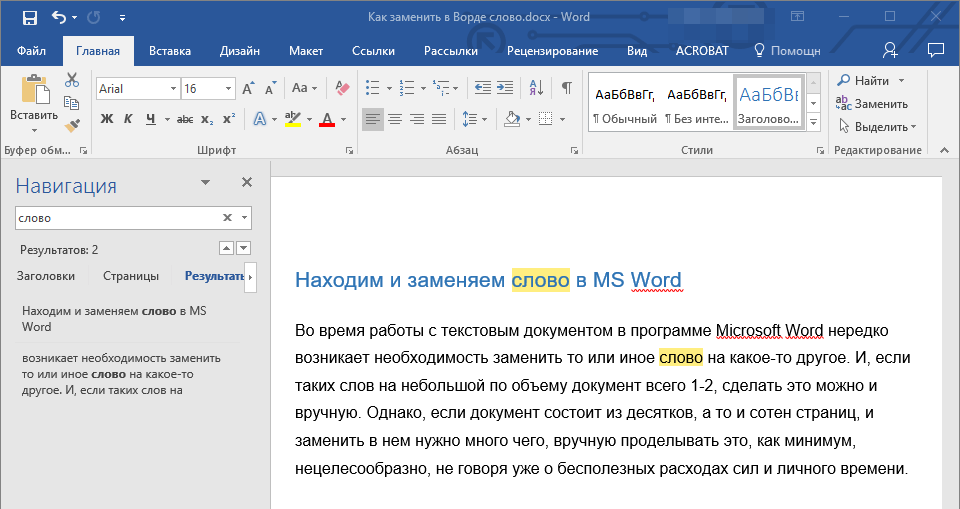Copy selection with the copy icon
Screen dimensions: 960x509
click(72, 103)
